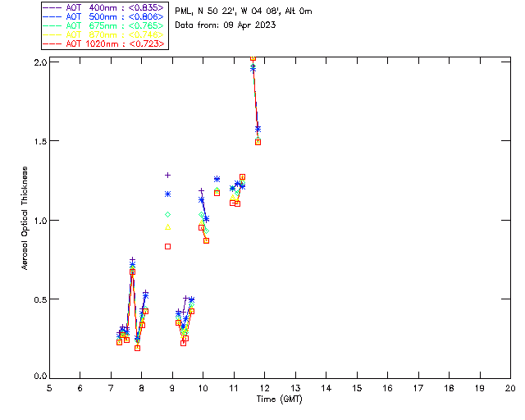Click the x-axis tick label 13

(x=295, y=388)
